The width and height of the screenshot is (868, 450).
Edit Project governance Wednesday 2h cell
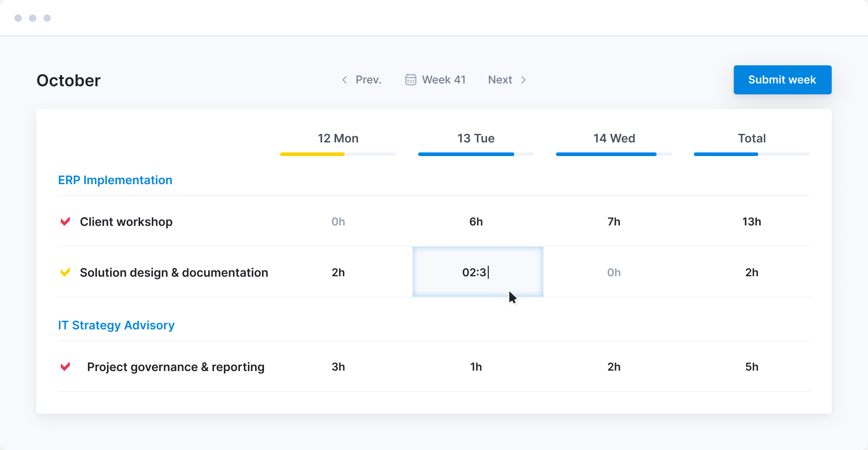pyautogui.click(x=614, y=367)
